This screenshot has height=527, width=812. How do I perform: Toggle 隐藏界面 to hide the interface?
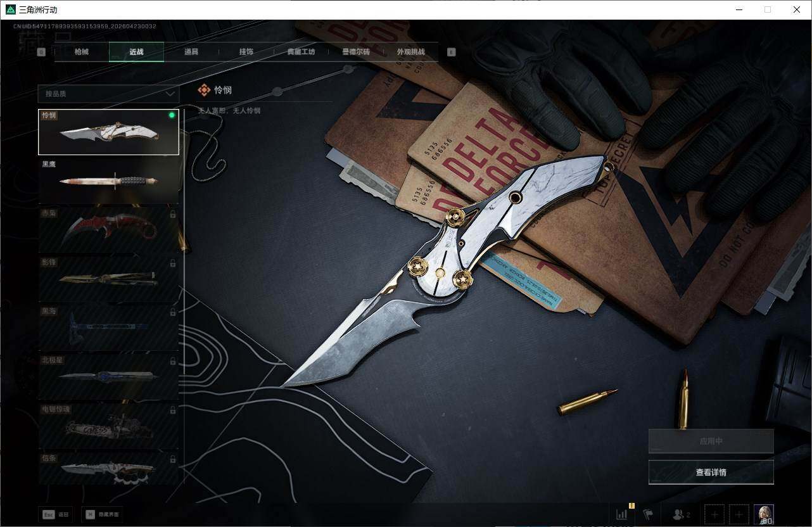click(x=101, y=514)
